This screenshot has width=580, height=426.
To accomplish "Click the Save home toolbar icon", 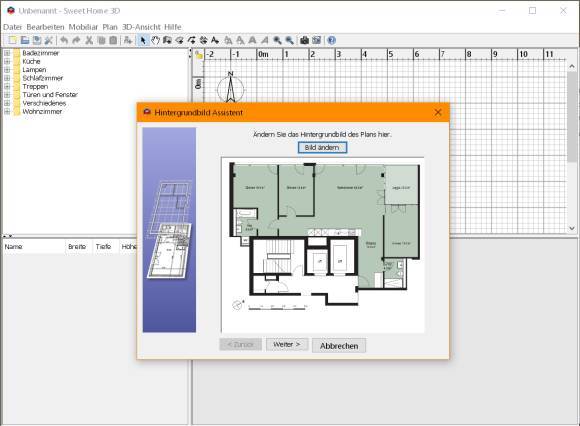I will pyautogui.click(x=37, y=40).
